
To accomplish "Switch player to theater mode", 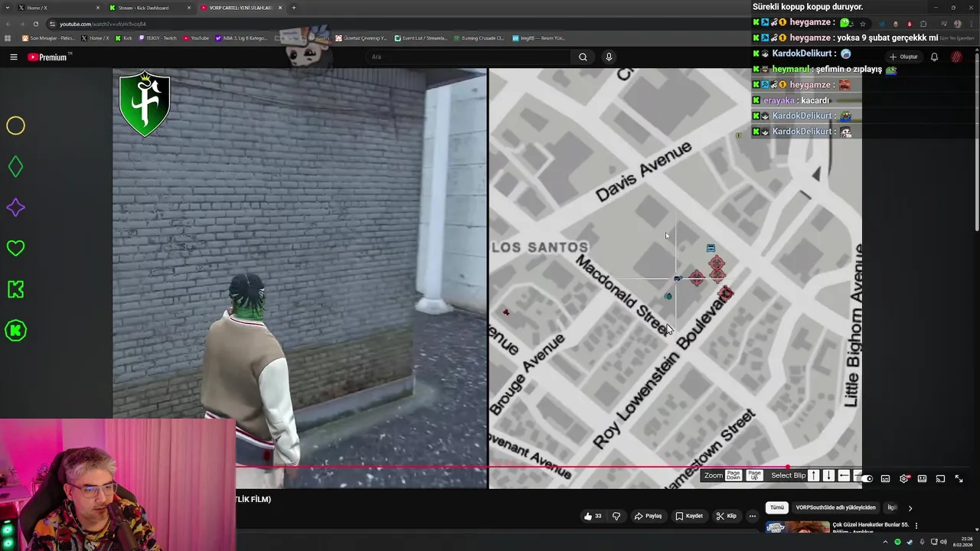I will click(922, 479).
